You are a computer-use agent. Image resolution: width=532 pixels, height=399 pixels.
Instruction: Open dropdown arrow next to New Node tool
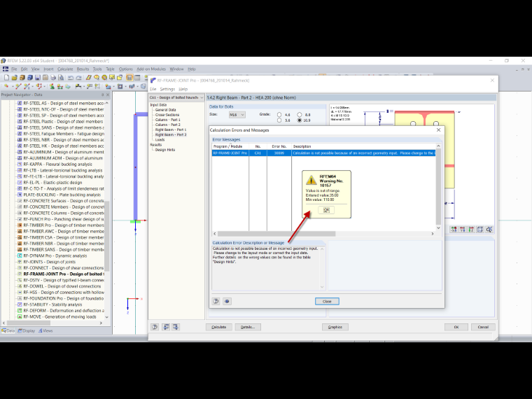click(x=13, y=87)
